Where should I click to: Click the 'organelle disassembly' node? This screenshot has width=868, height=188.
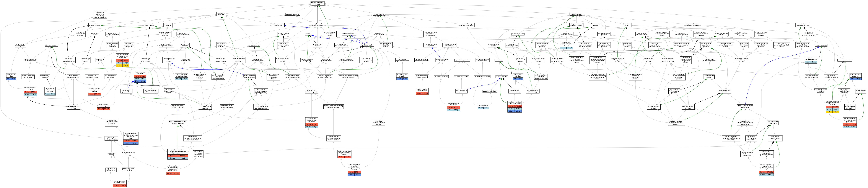coord(482,77)
